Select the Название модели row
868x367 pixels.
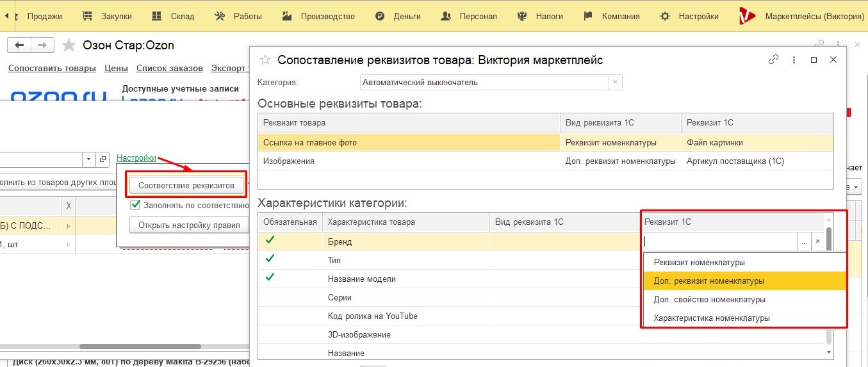tap(449, 279)
